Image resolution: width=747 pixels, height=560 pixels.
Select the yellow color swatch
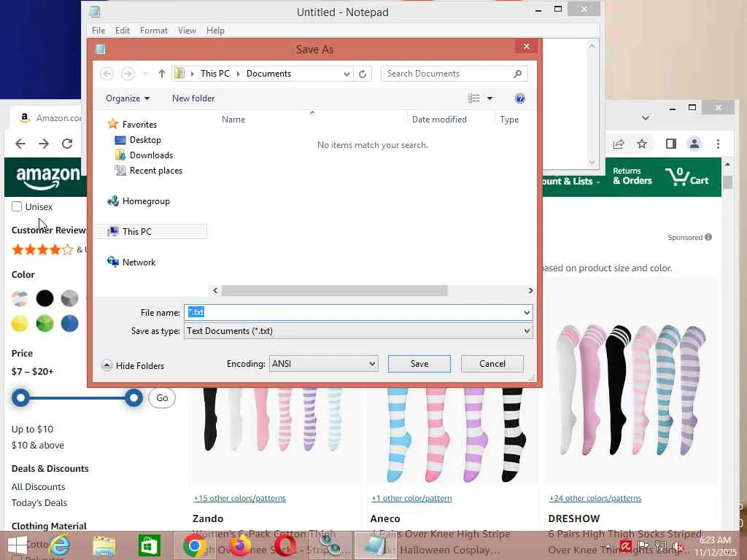[x=20, y=324]
